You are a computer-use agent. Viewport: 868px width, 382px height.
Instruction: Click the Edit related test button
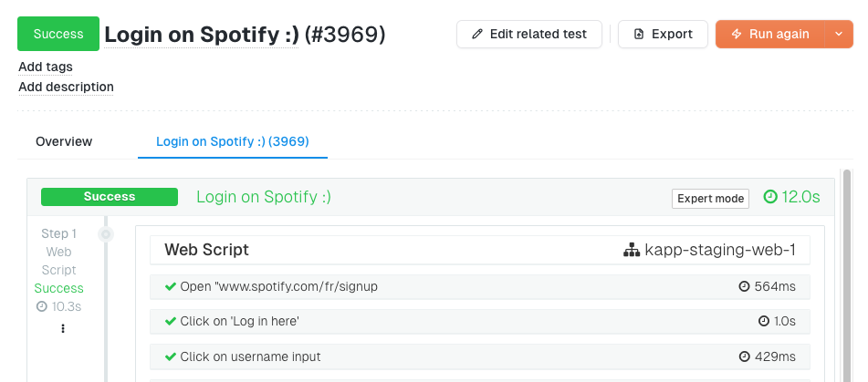pos(529,35)
